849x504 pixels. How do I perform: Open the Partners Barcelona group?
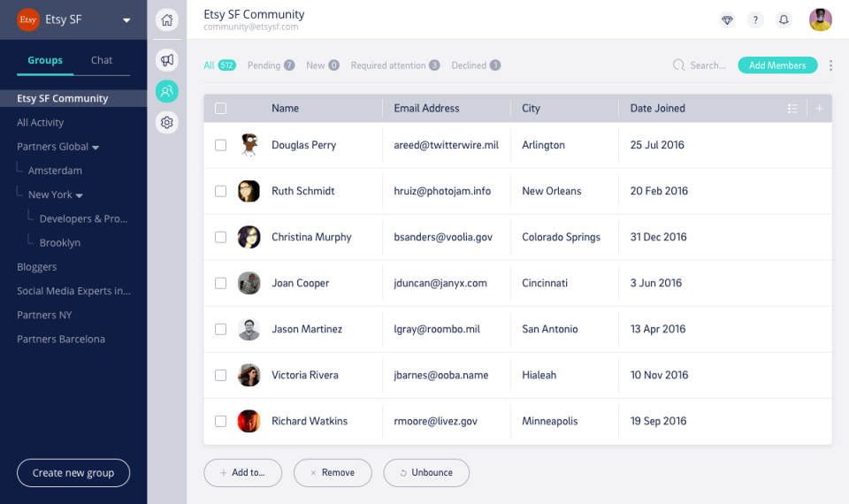coord(61,339)
